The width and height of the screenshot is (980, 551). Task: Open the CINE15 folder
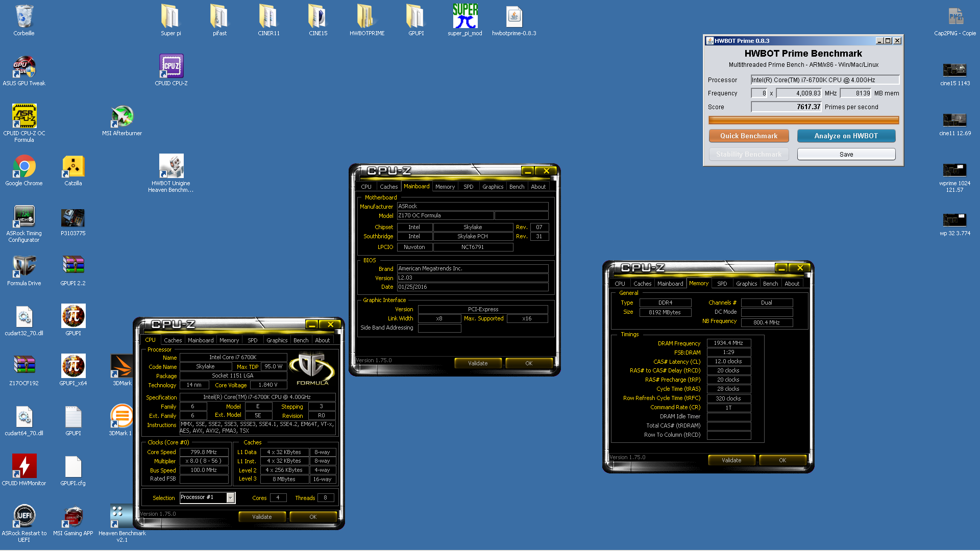point(317,20)
